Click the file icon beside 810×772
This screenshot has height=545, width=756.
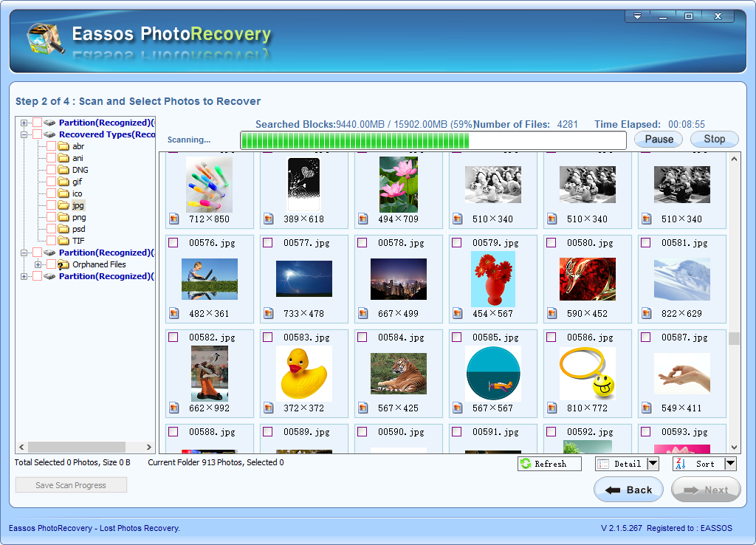(x=552, y=408)
